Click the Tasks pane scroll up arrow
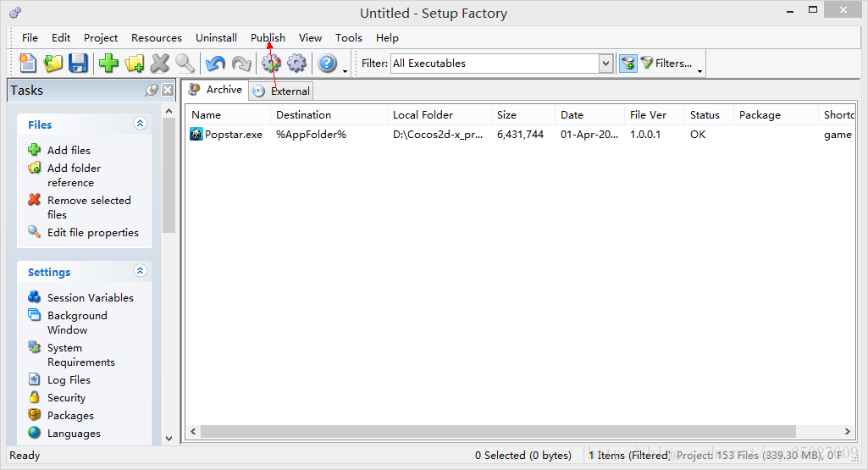 169,111
